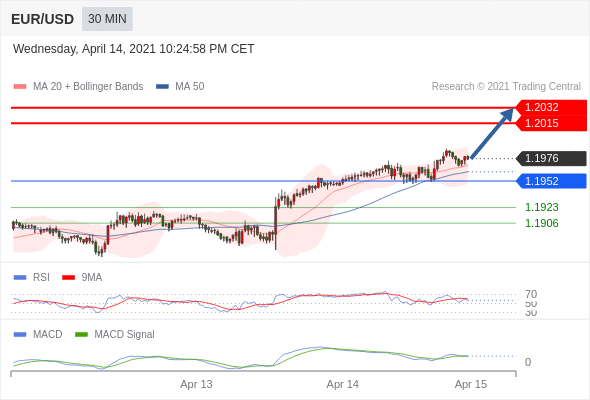This screenshot has width=590, height=400.
Task: Click the MACD legend blue marker
Action: pos(20,335)
